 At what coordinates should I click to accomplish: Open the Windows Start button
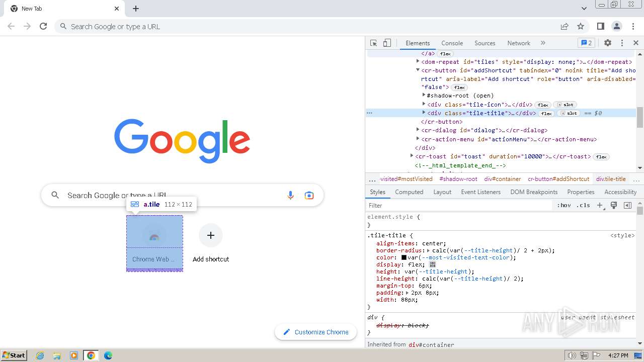pyautogui.click(x=14, y=355)
